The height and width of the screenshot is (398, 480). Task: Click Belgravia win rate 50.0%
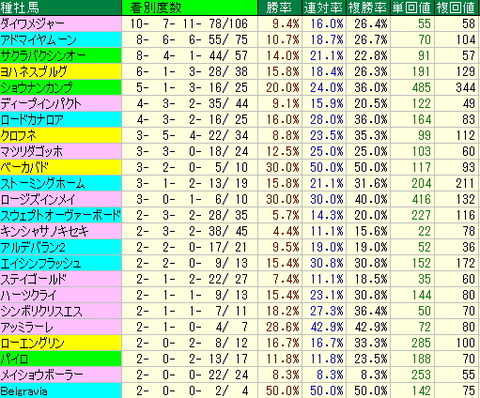click(283, 391)
